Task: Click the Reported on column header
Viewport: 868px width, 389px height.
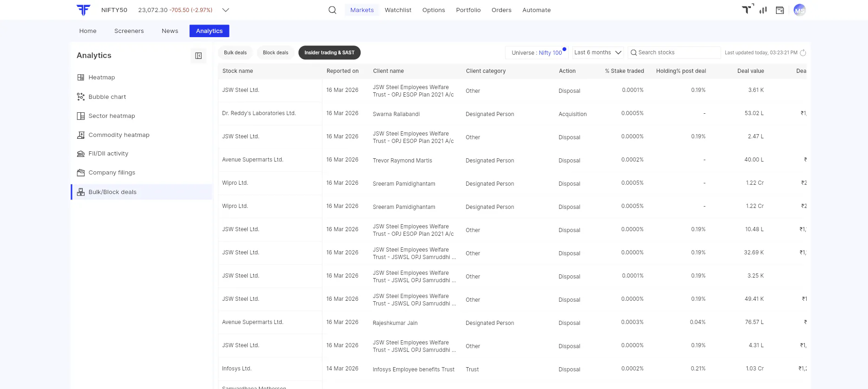Action: pos(342,71)
